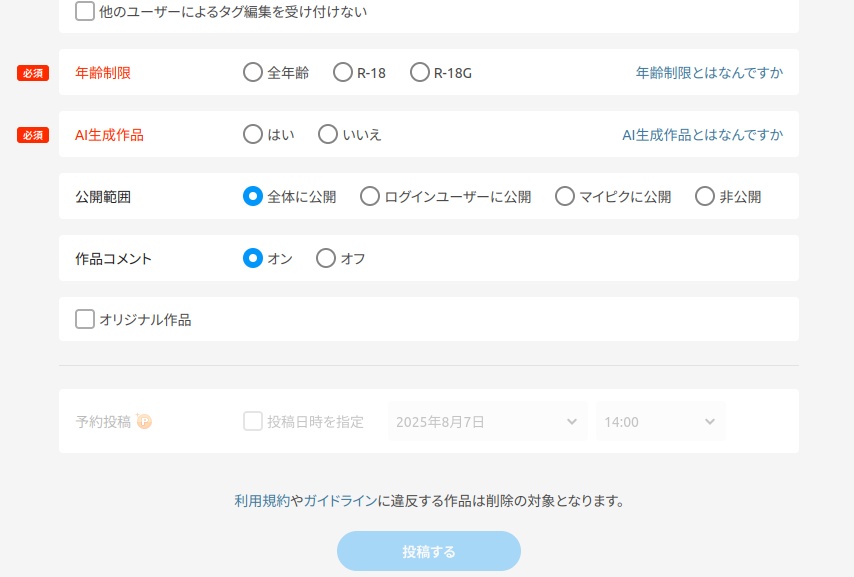Select 全年齢 age restriction
Screen dimensions: 854x577
253,73
